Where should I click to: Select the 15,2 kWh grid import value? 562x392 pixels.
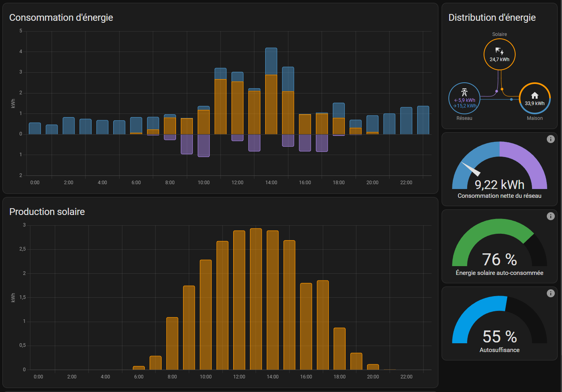click(x=466, y=106)
